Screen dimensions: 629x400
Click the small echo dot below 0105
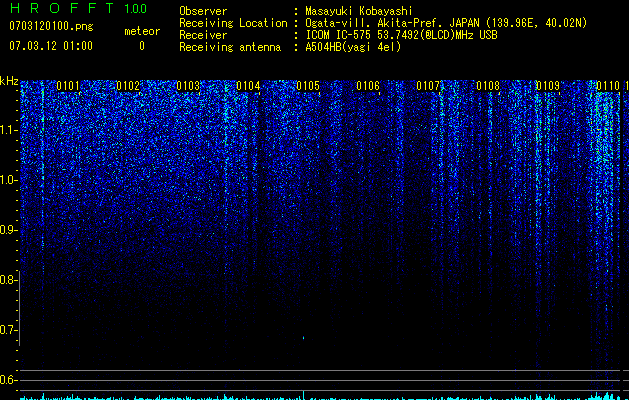(x=303, y=338)
